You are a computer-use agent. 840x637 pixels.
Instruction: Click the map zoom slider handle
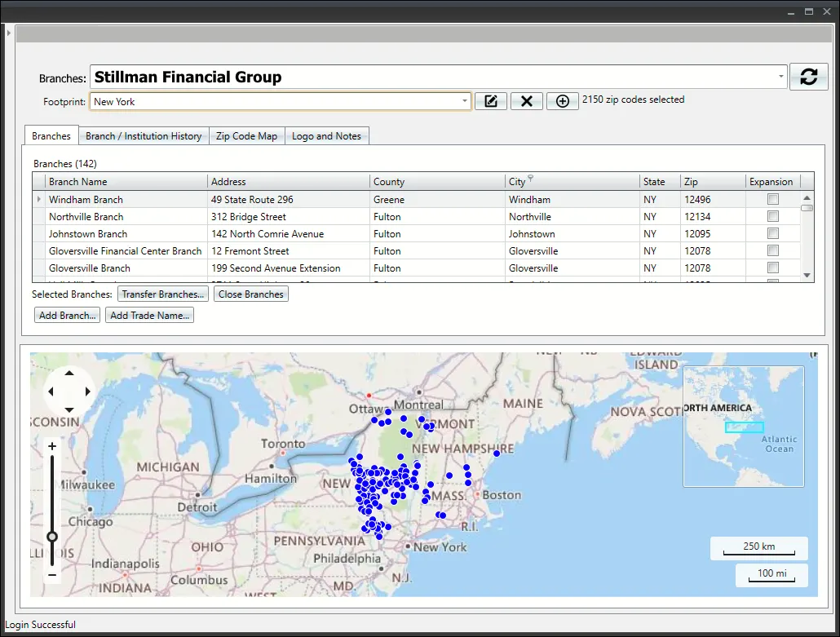point(52,537)
